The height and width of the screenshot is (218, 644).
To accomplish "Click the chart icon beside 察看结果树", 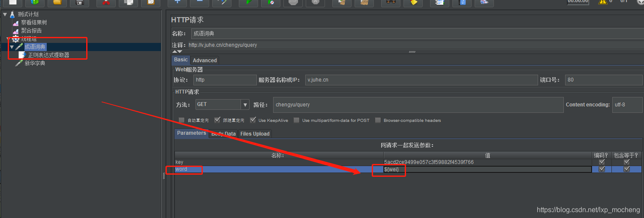I will click(16, 23).
